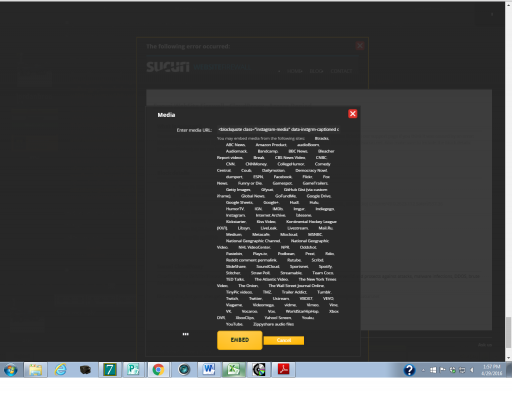Close the background error dialog with its X
Screen dimensions: 512x410
[360, 46]
